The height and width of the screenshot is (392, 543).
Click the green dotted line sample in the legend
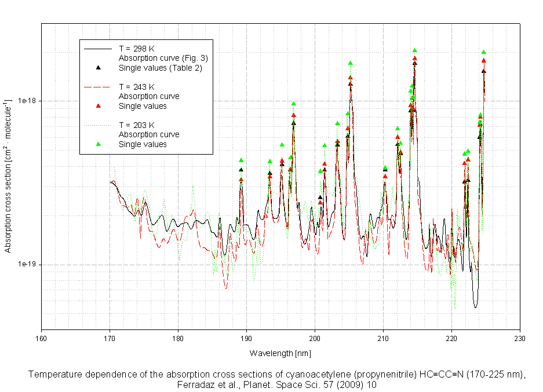coord(98,124)
